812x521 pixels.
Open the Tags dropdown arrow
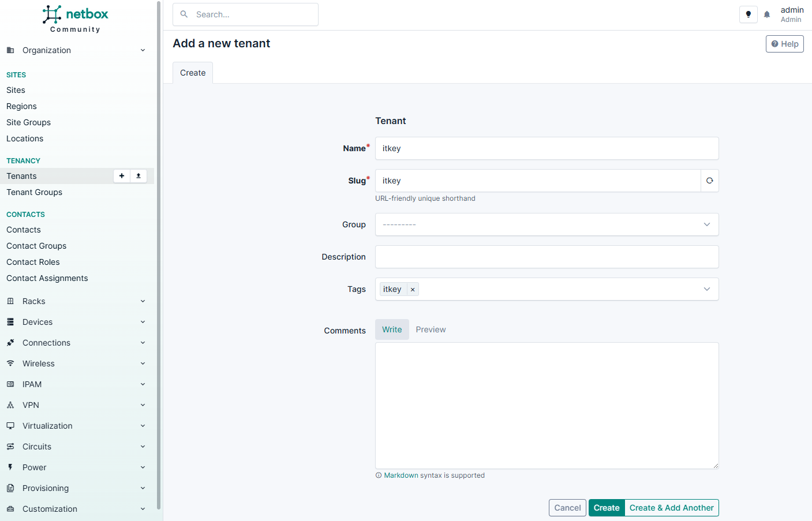[706, 289]
